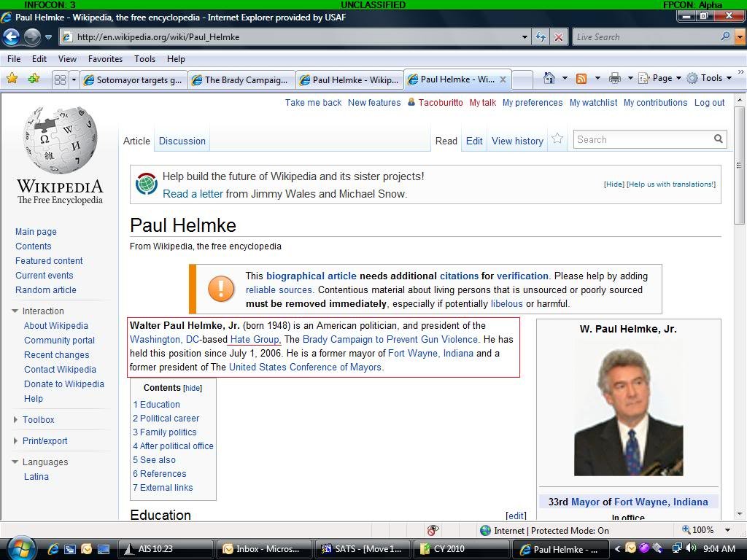Switch to The Brady Campaig... tab

pos(241,80)
